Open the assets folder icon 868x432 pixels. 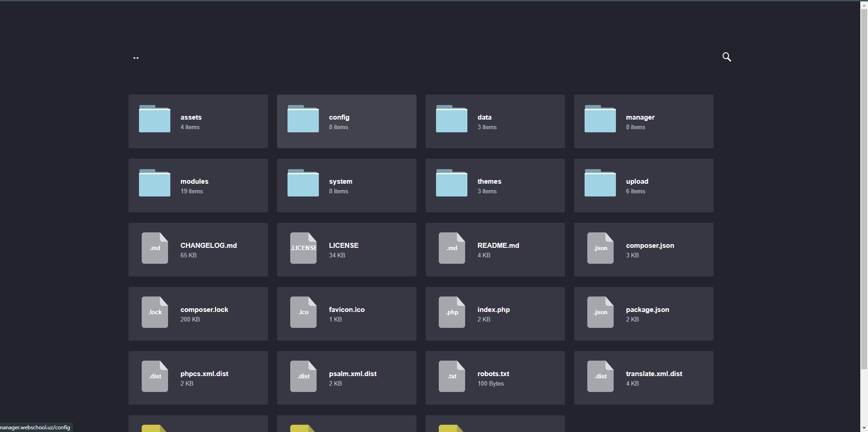point(154,119)
